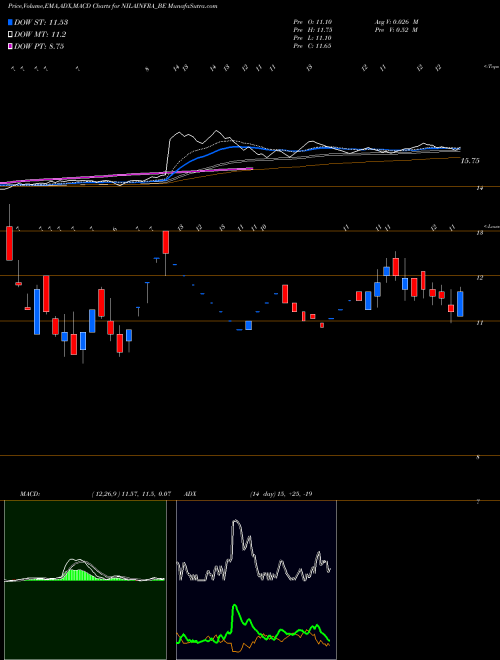Screen dimensions: 500x660
Task: Click the 'ADX' indicator title
Action: [x=190, y=494]
